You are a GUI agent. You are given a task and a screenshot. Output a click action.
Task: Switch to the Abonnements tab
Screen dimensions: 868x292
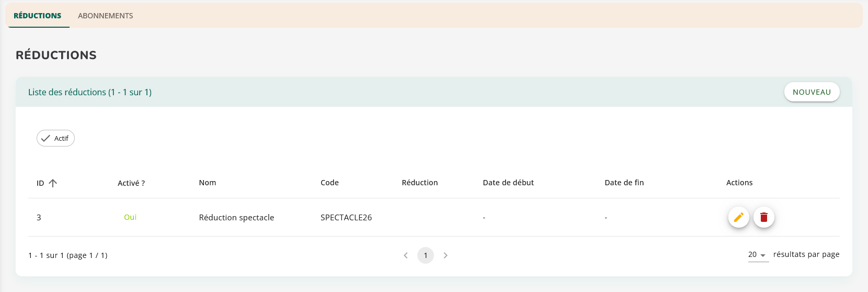[x=105, y=16]
